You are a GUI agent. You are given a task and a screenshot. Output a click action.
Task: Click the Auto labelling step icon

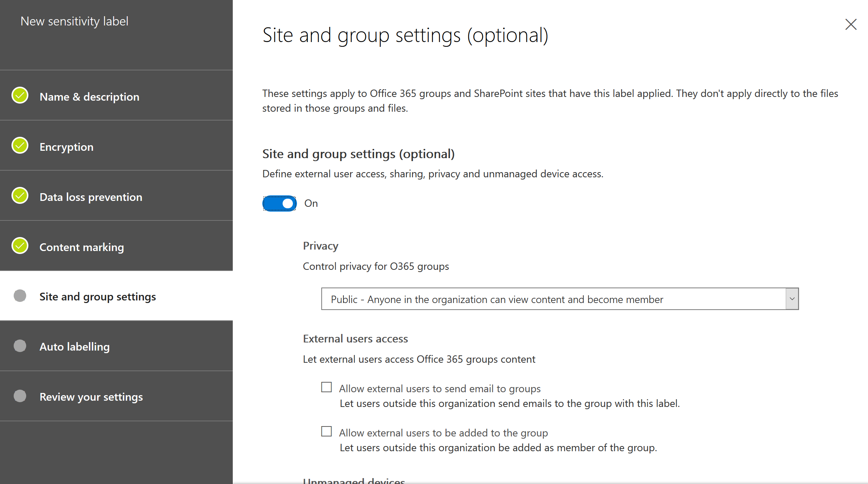(21, 346)
